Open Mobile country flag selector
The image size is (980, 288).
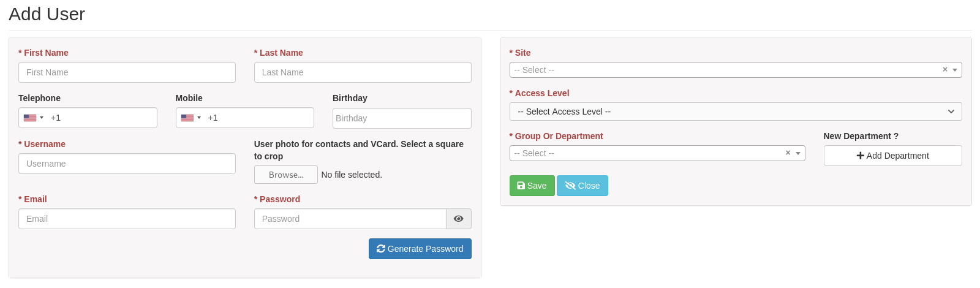pos(191,118)
